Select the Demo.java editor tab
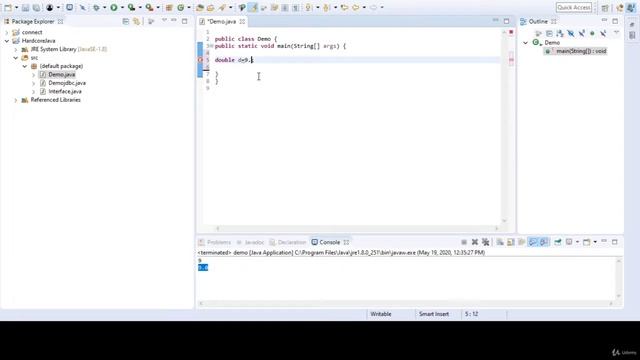Viewport: 640px width, 360px height. coord(222,21)
